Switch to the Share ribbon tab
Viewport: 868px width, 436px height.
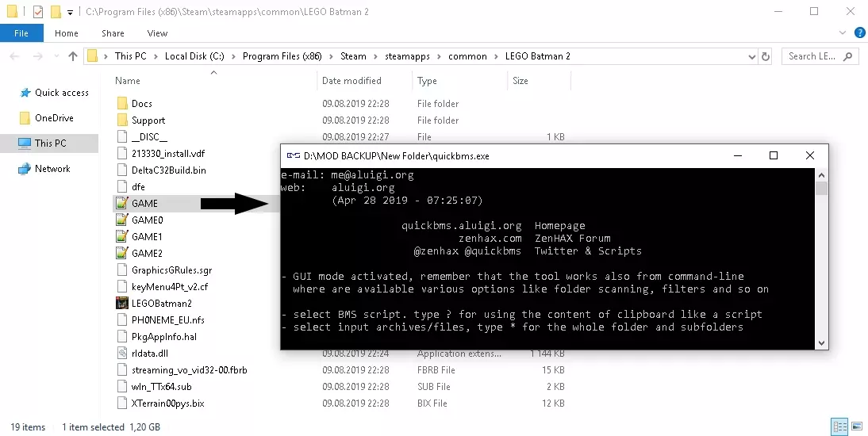(113, 33)
